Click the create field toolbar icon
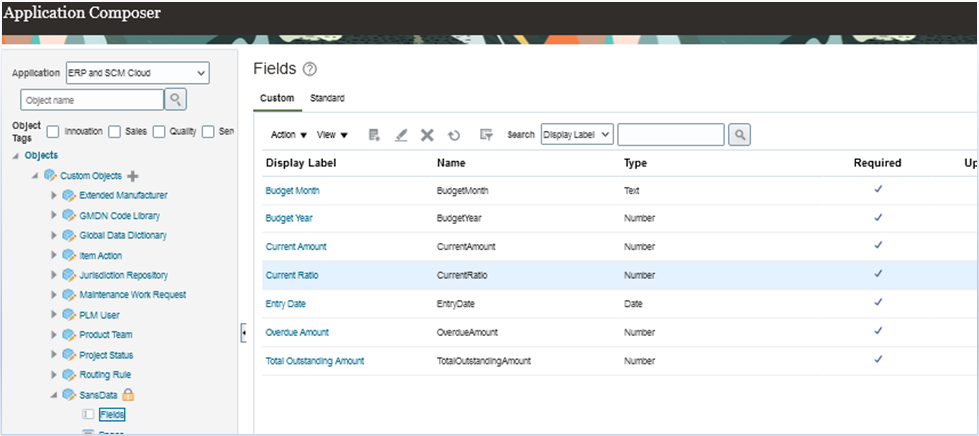The height and width of the screenshot is (436, 979). [x=375, y=134]
